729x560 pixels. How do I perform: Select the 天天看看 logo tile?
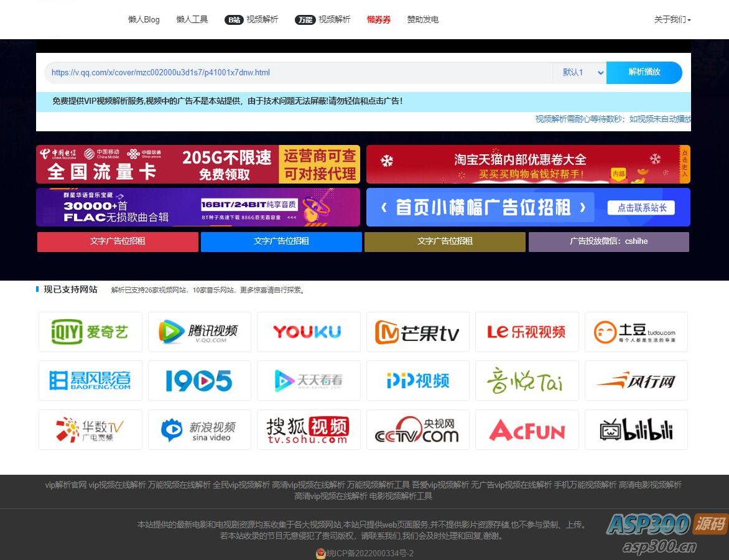309,380
